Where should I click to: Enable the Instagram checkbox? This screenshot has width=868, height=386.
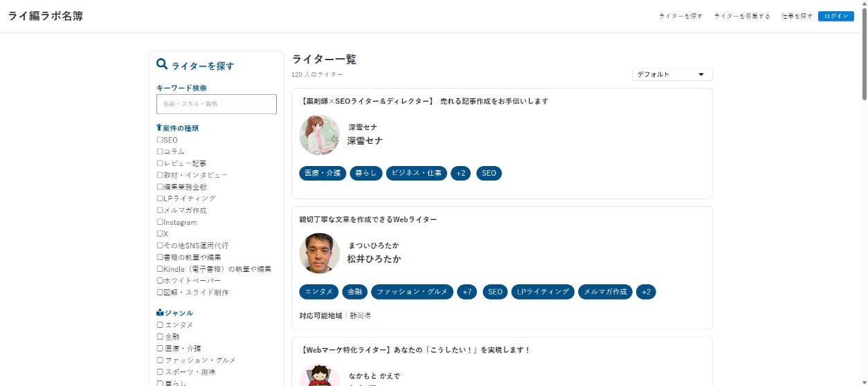pyautogui.click(x=160, y=222)
